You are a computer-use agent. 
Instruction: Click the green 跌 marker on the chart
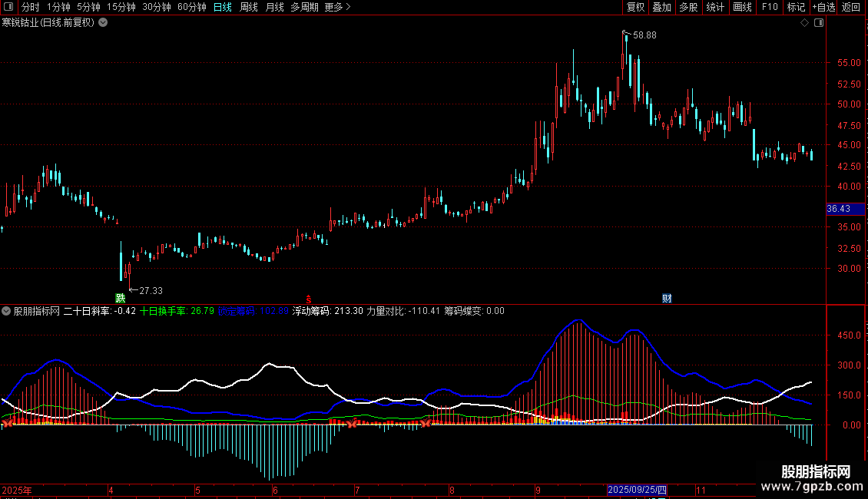120,298
